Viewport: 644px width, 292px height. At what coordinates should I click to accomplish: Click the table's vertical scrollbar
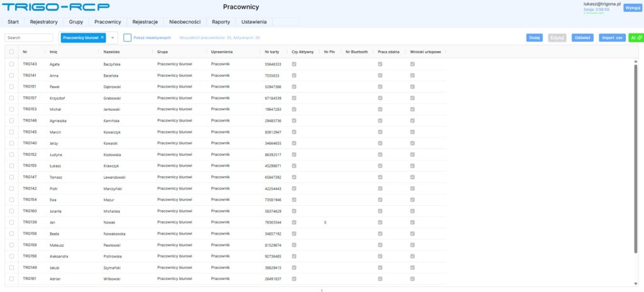(x=636, y=157)
